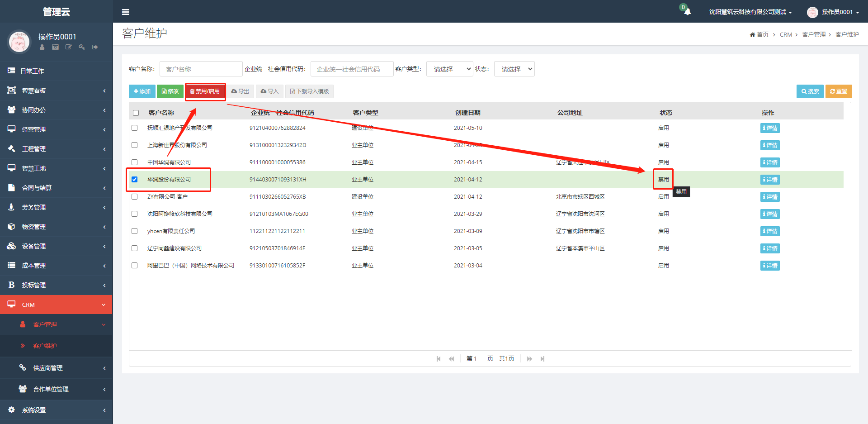The width and height of the screenshot is (868, 424).
Task: Click the 下载导入模版 button
Action: click(309, 91)
